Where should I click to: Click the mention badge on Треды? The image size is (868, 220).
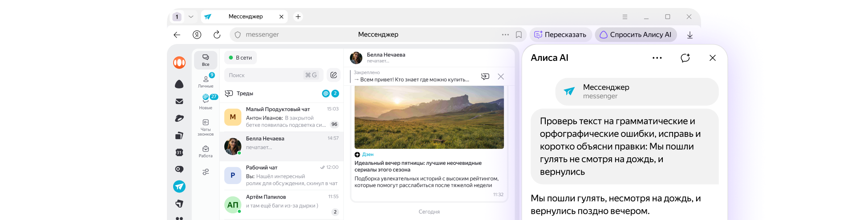coord(326,93)
